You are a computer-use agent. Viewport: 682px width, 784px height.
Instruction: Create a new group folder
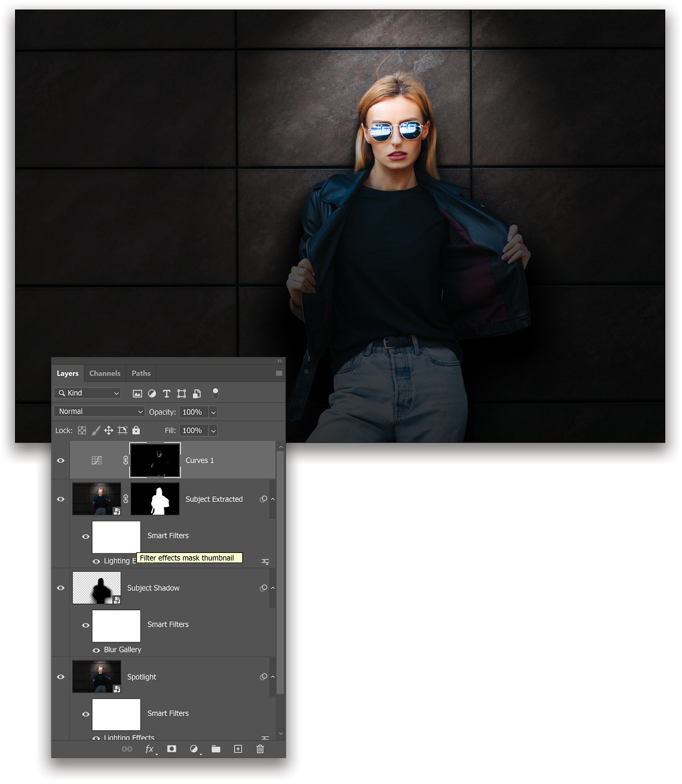click(216, 749)
